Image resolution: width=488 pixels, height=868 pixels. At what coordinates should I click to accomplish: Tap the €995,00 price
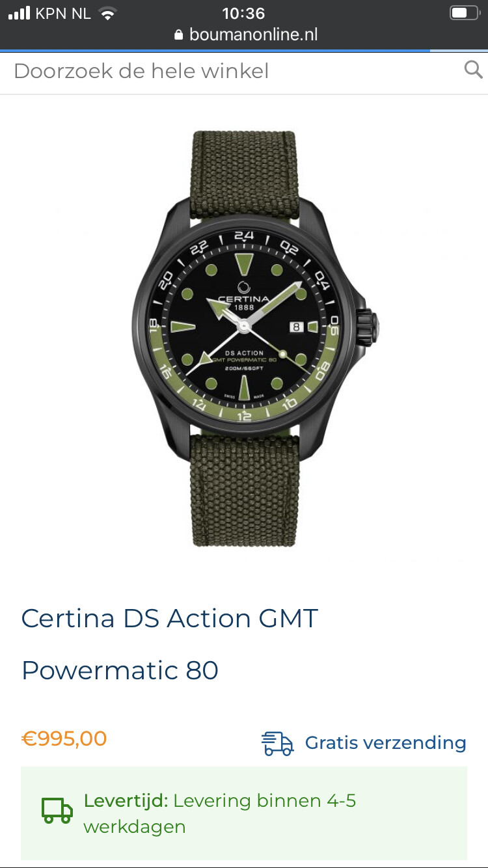coord(64,739)
